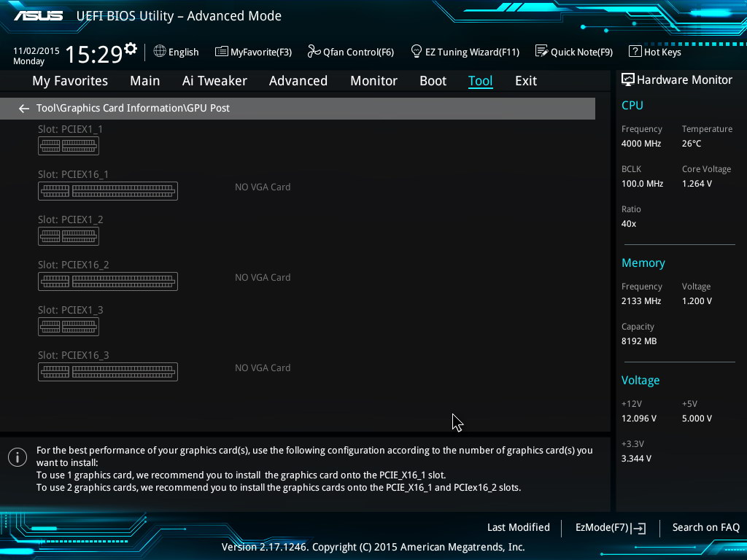Open the Boot tab
Image resolution: width=747 pixels, height=560 pixels.
[433, 81]
